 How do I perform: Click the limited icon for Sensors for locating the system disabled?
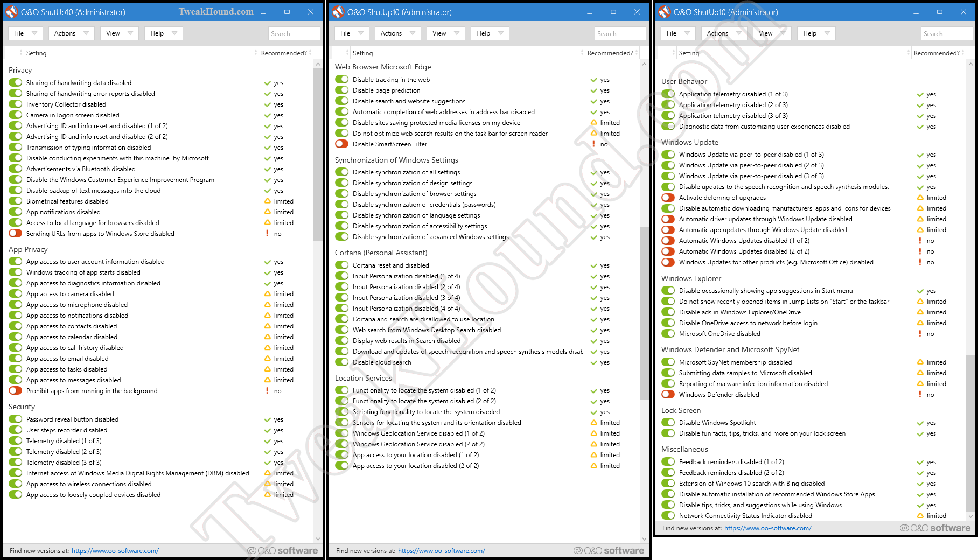593,422
